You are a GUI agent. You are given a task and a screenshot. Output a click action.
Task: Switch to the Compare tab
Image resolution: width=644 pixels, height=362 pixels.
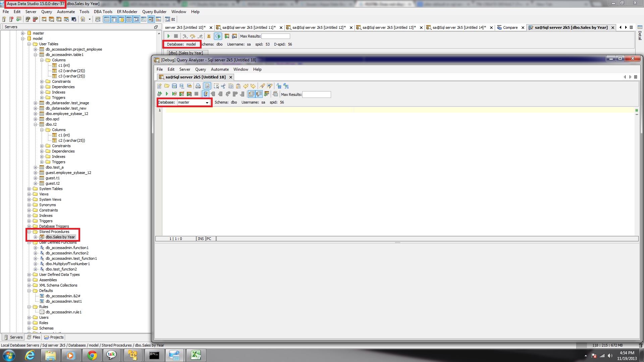point(510,27)
